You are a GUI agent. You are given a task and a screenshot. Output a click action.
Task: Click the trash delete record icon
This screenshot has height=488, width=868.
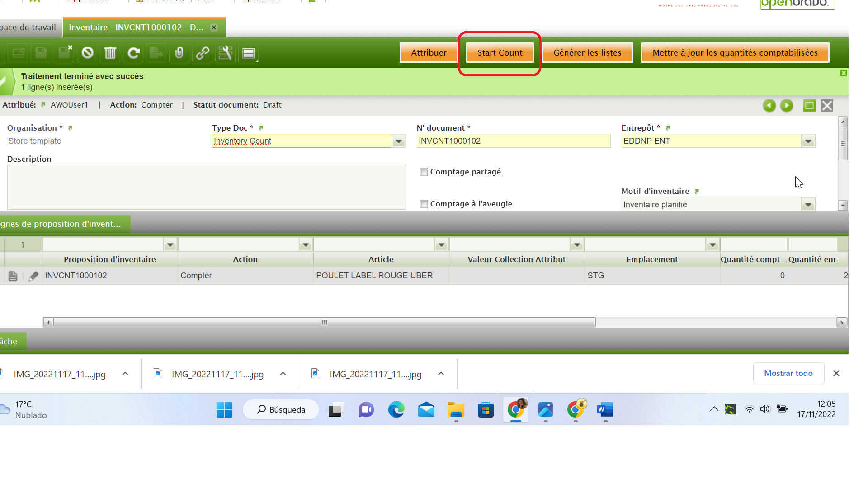pyautogui.click(x=110, y=53)
